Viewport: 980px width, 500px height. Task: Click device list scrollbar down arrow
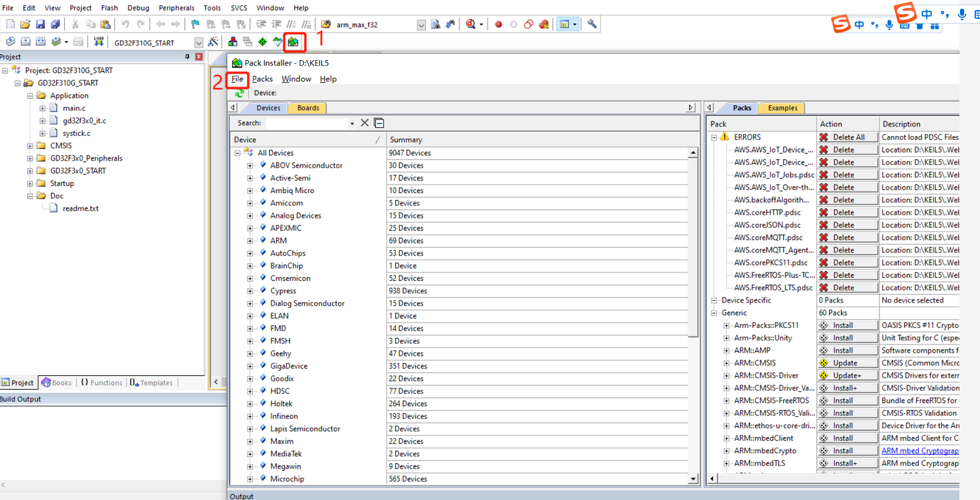point(693,479)
